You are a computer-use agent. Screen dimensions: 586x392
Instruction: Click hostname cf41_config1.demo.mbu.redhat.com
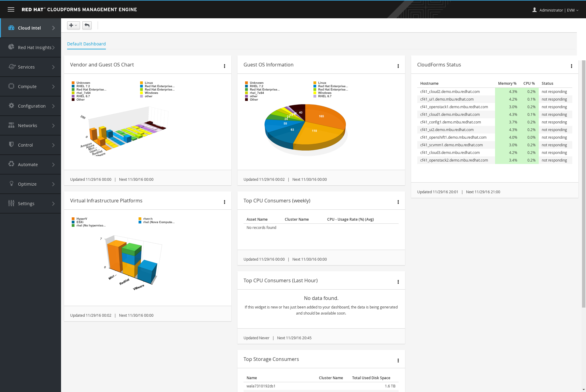click(x=450, y=122)
